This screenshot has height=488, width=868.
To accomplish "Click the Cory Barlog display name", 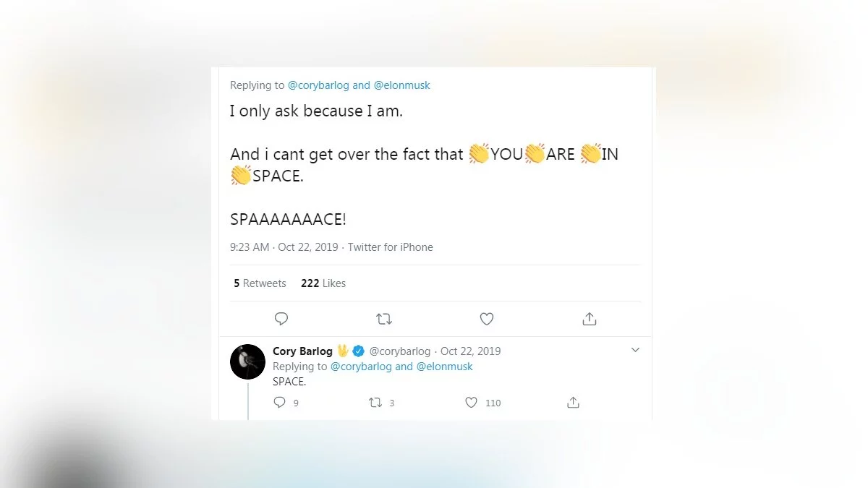I will point(302,351).
